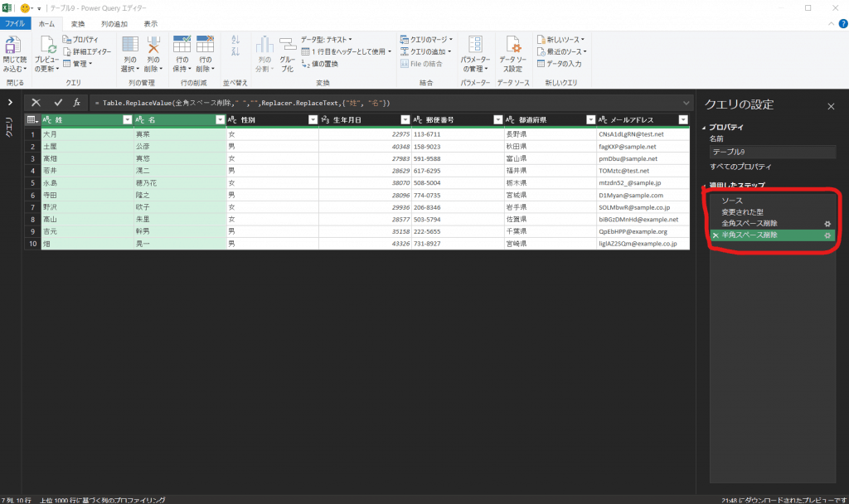Screen dimensions: 849x504
Task: Click the 行の保持 (Keep Rows) icon
Action: click(182, 45)
